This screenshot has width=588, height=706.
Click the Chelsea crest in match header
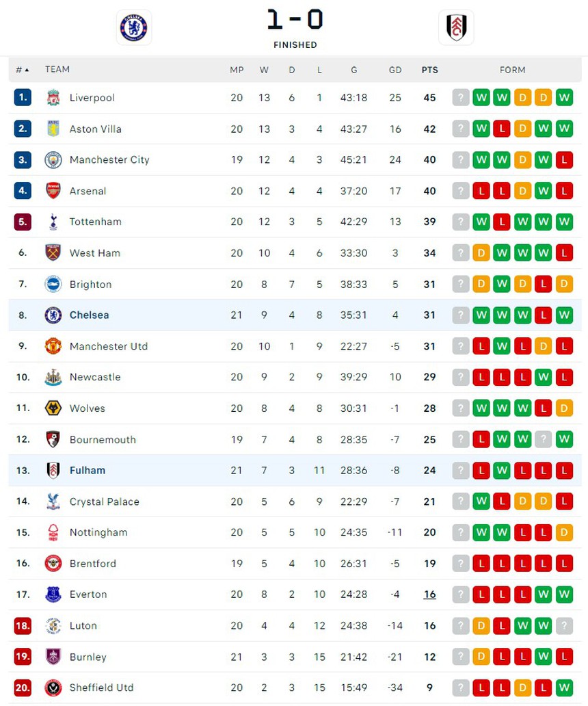coord(134,27)
